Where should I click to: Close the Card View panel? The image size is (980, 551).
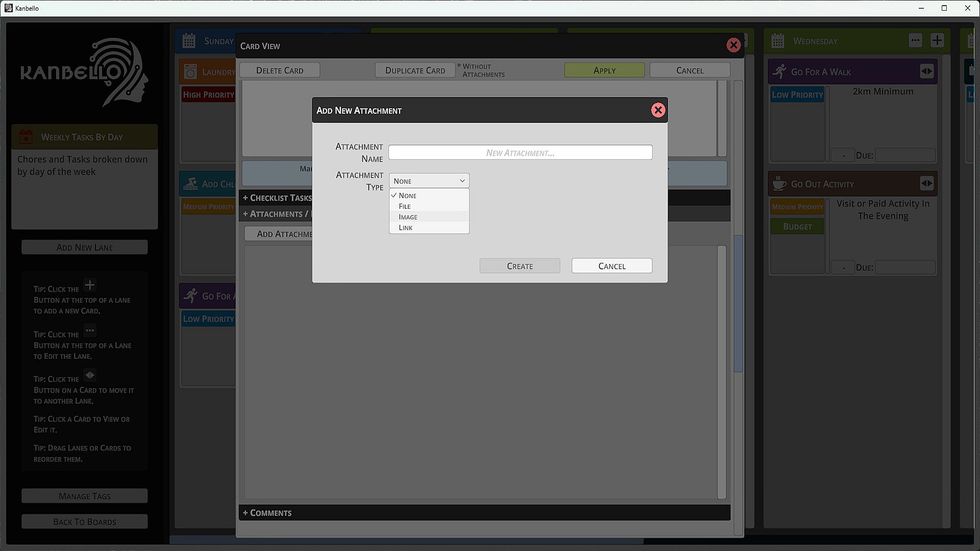coord(733,45)
